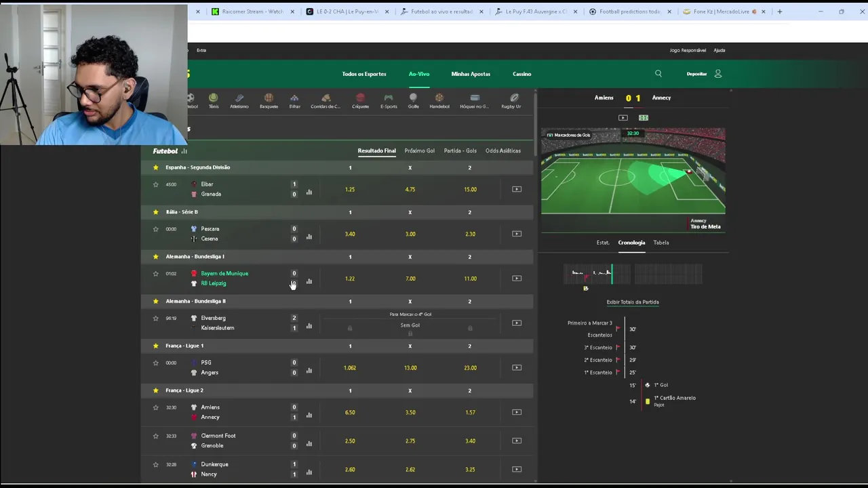Toggle favorite star for França Ligue 2
Image resolution: width=868 pixels, height=488 pixels.
click(156, 390)
